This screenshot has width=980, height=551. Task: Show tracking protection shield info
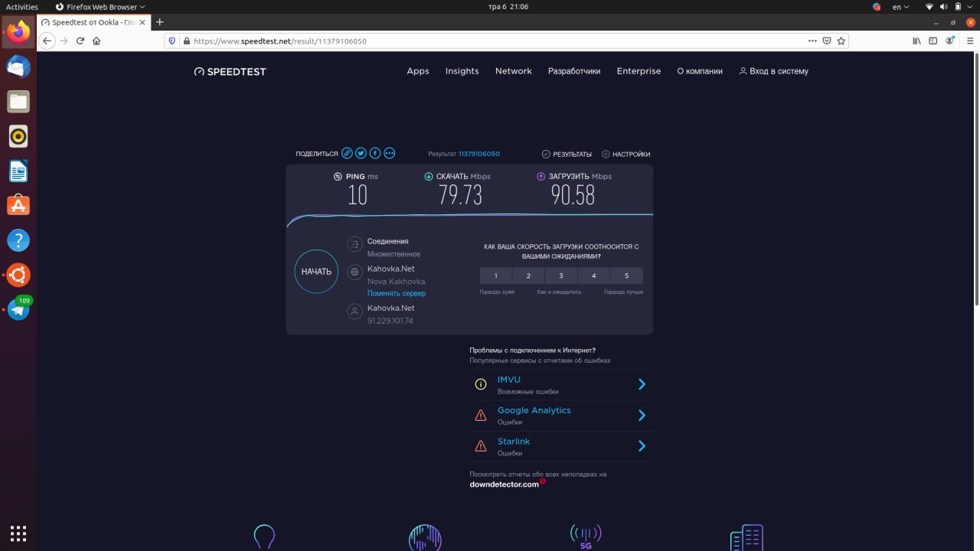(x=172, y=41)
